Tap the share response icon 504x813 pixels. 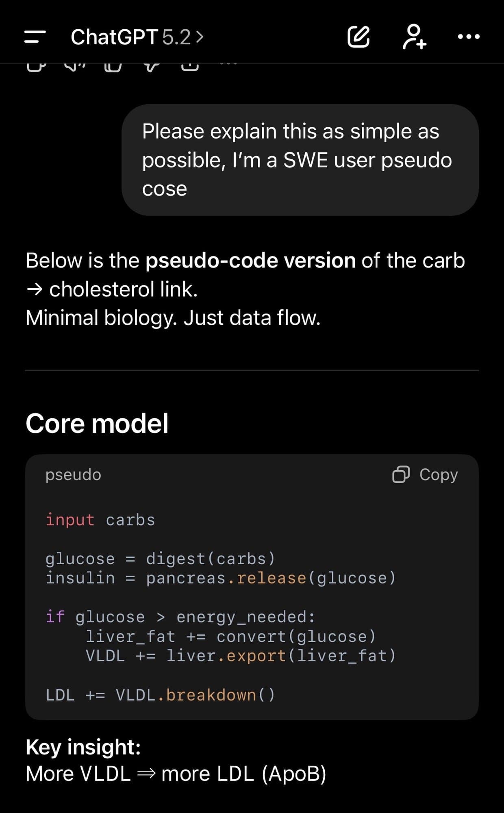pos(190,66)
